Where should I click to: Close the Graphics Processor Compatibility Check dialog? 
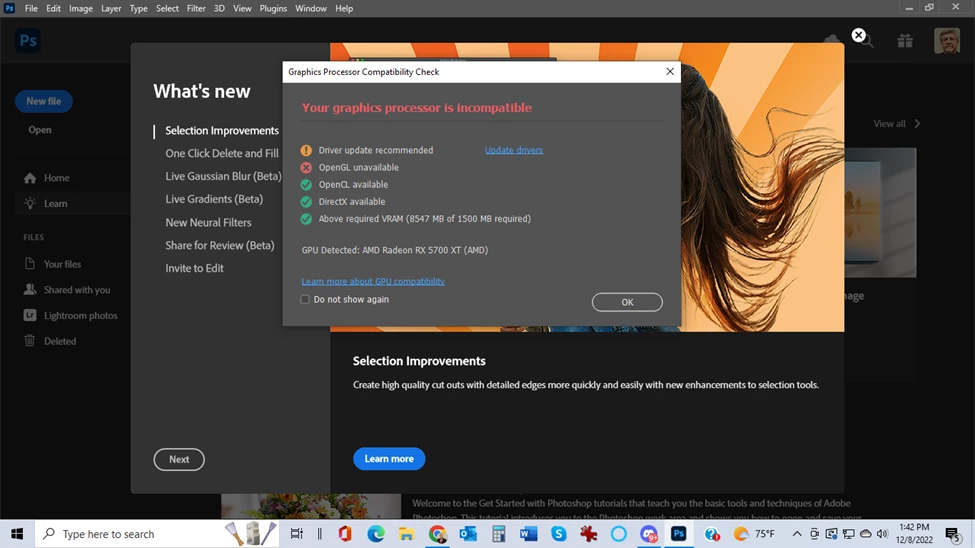[670, 72]
